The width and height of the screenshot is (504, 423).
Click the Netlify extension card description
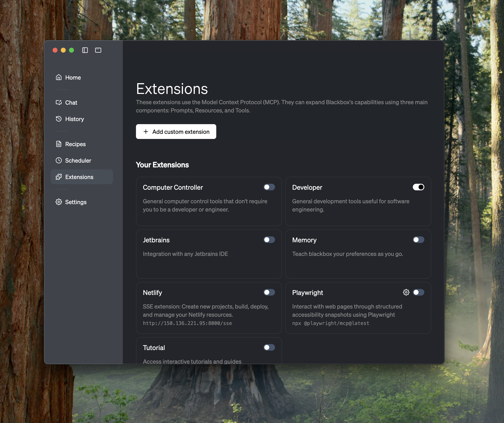(205, 311)
